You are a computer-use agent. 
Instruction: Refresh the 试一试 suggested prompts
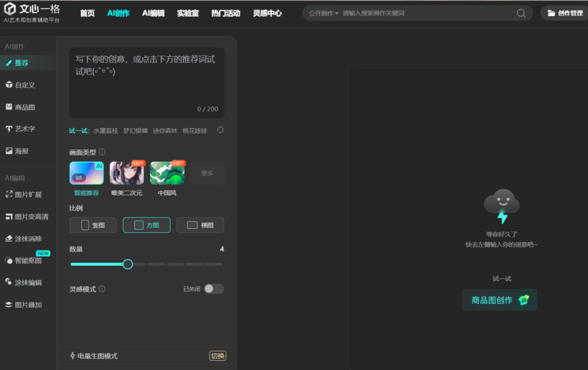pyautogui.click(x=220, y=130)
